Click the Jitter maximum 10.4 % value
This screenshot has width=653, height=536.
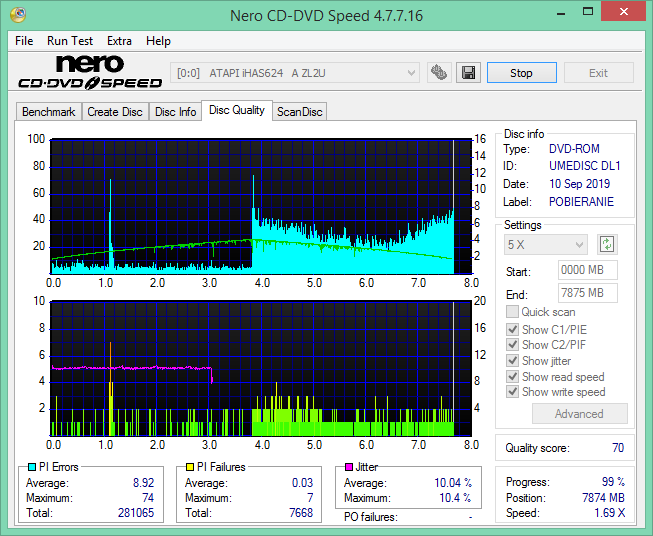click(456, 498)
